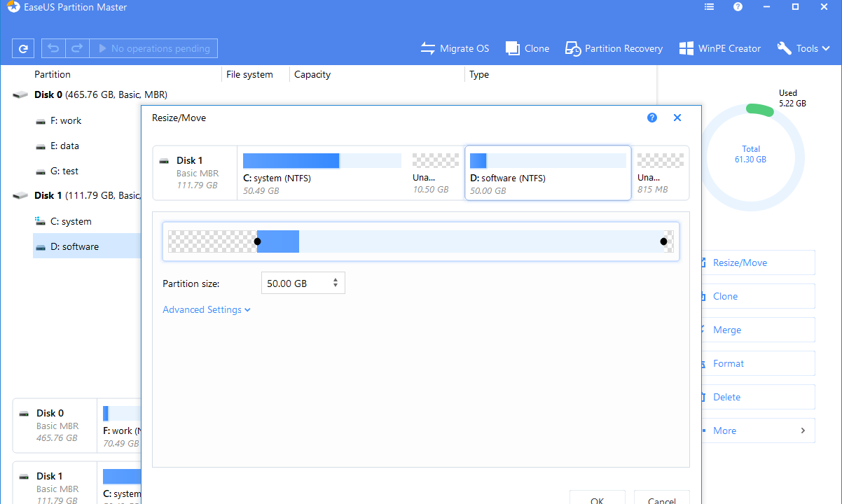Click the Capacity column header
This screenshot has width=842, height=504.
(x=312, y=74)
